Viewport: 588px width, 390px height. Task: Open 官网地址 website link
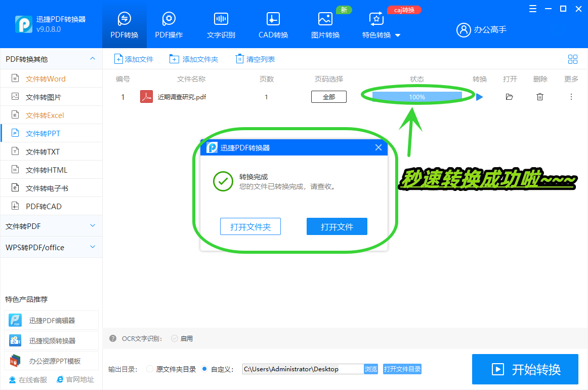[75, 379]
